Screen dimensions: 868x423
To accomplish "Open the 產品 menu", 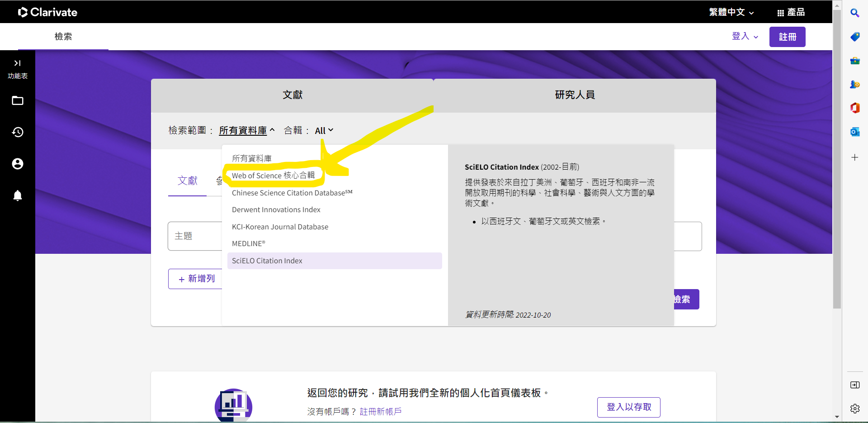I will [x=791, y=12].
